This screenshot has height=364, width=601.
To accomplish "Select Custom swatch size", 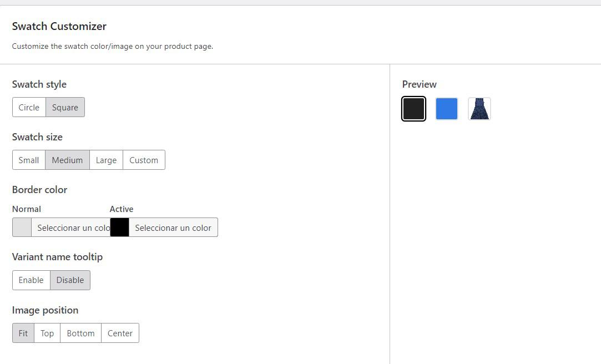I will point(144,160).
